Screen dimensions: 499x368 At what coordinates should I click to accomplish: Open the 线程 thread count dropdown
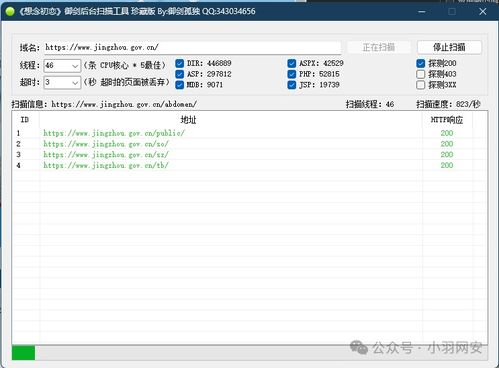[x=62, y=66]
